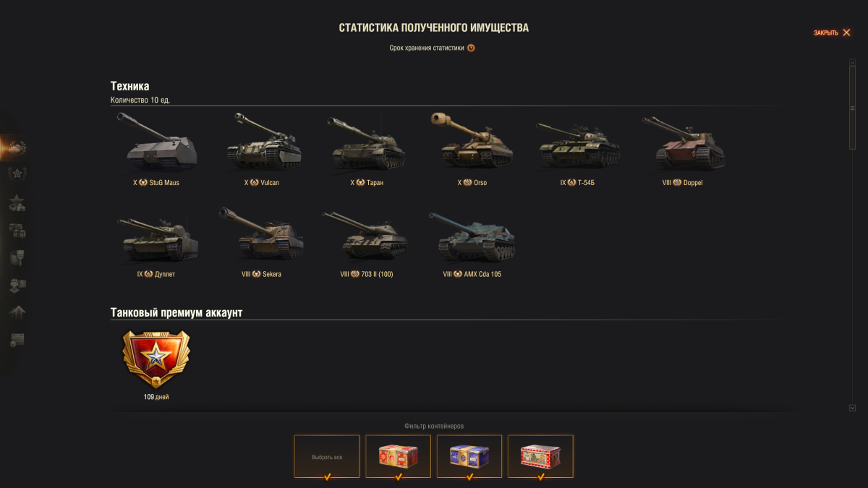
Task: Toggle the white festive container filter
Action: pos(540,456)
